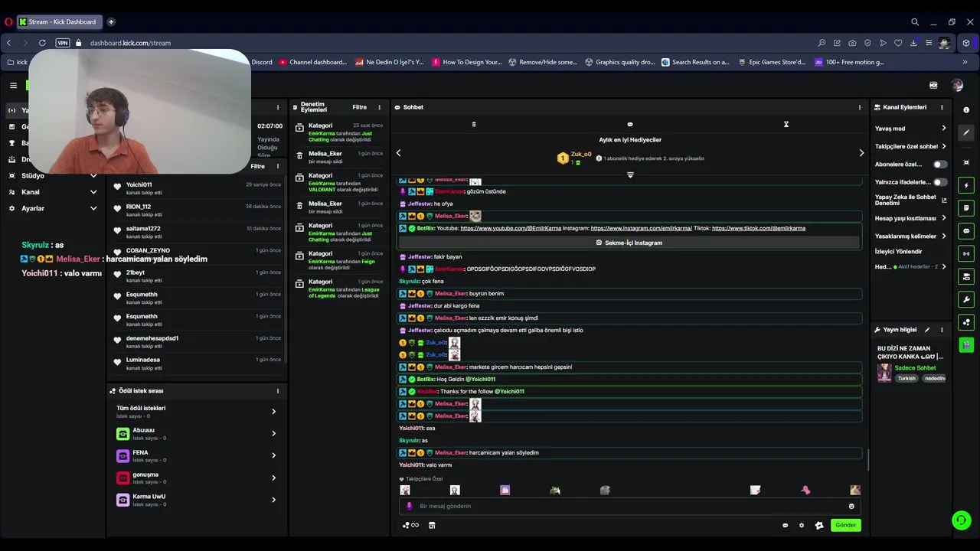Go to previous top gifter with left arrow
This screenshot has width=980, height=551.
pos(398,153)
